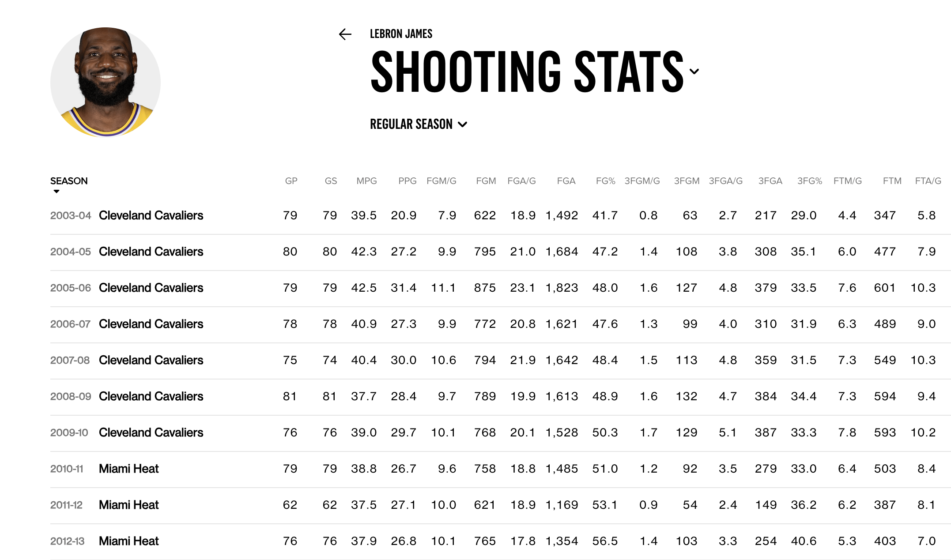Open Miami Heat link for 2010-11
951x560 pixels.
coord(128,469)
